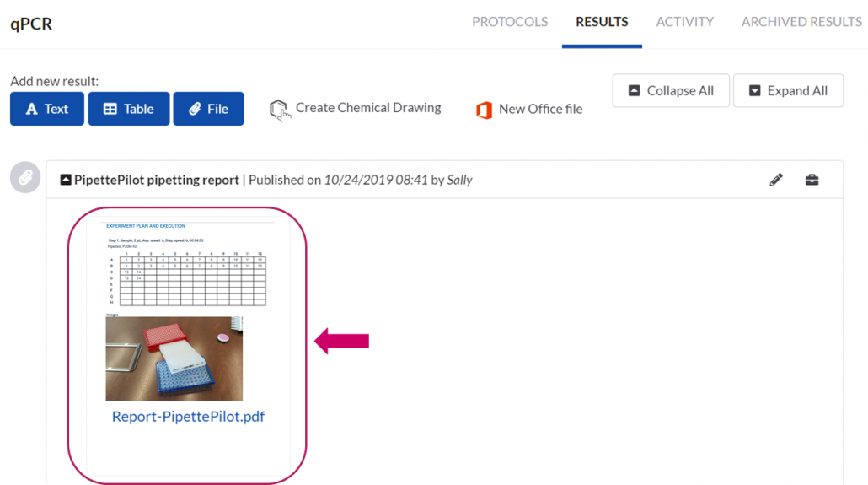Click the qPCR page title

click(31, 23)
